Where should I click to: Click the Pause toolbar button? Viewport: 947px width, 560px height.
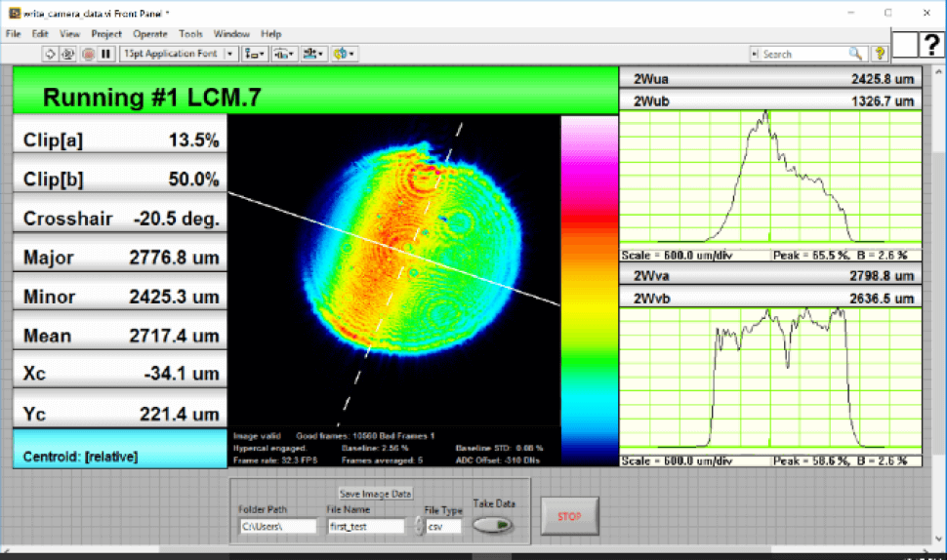click(x=106, y=54)
